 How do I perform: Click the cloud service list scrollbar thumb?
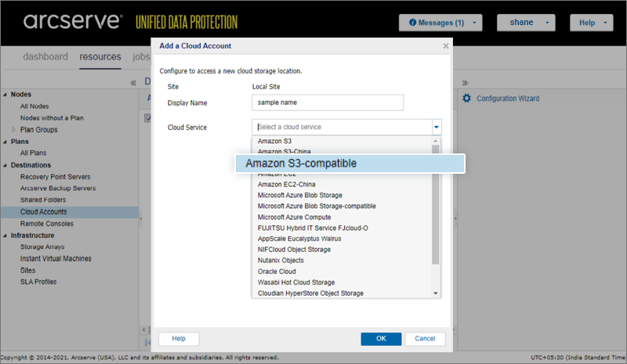[x=436, y=204]
